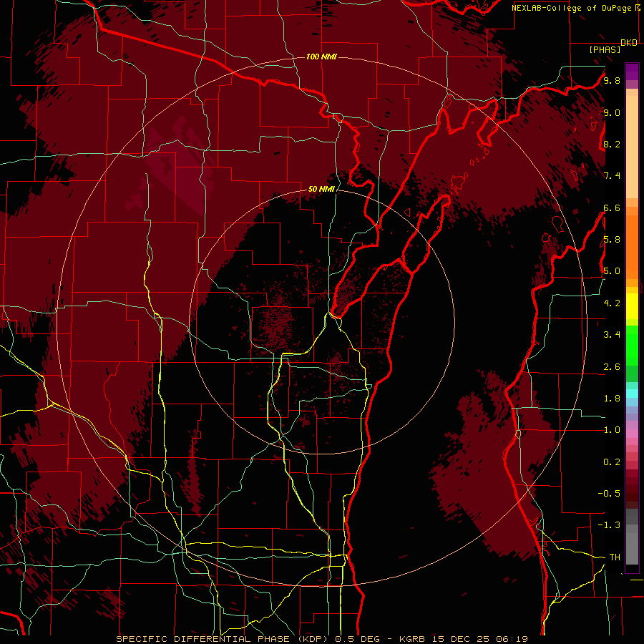
Task: Click the '100 NMI' range ring label
Action: (x=321, y=57)
